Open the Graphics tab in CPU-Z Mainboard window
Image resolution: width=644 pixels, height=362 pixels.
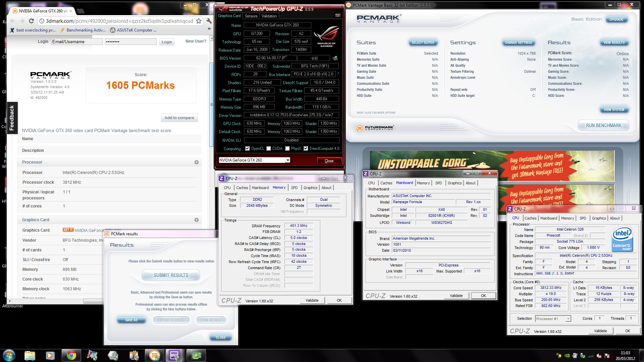(454, 183)
